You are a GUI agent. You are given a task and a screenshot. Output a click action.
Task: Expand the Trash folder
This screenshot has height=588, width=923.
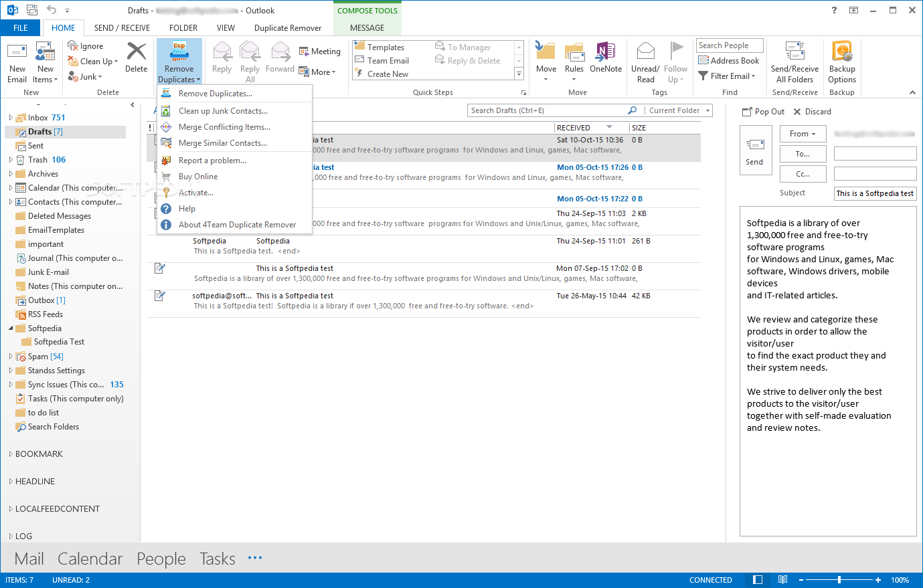[x=11, y=160]
